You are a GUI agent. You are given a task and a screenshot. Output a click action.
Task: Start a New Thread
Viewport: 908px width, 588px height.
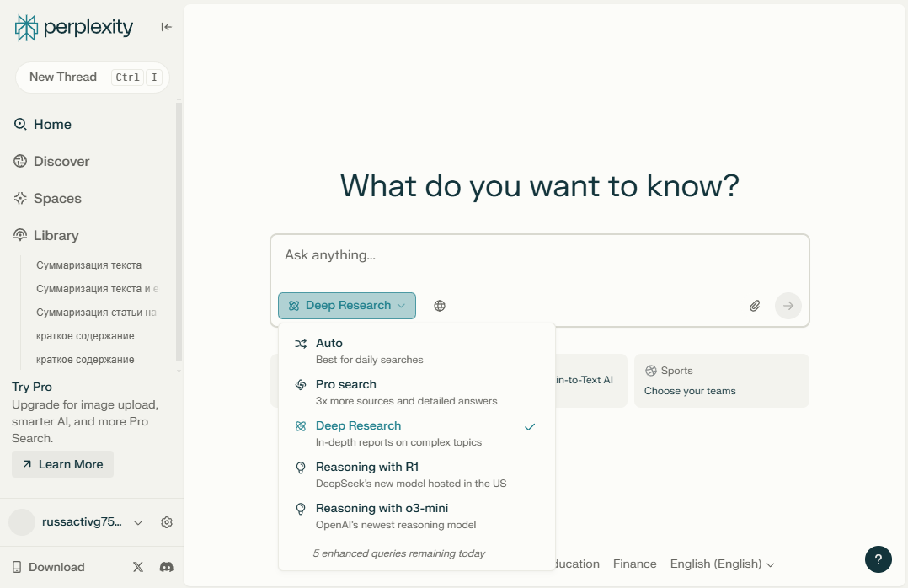click(x=92, y=77)
